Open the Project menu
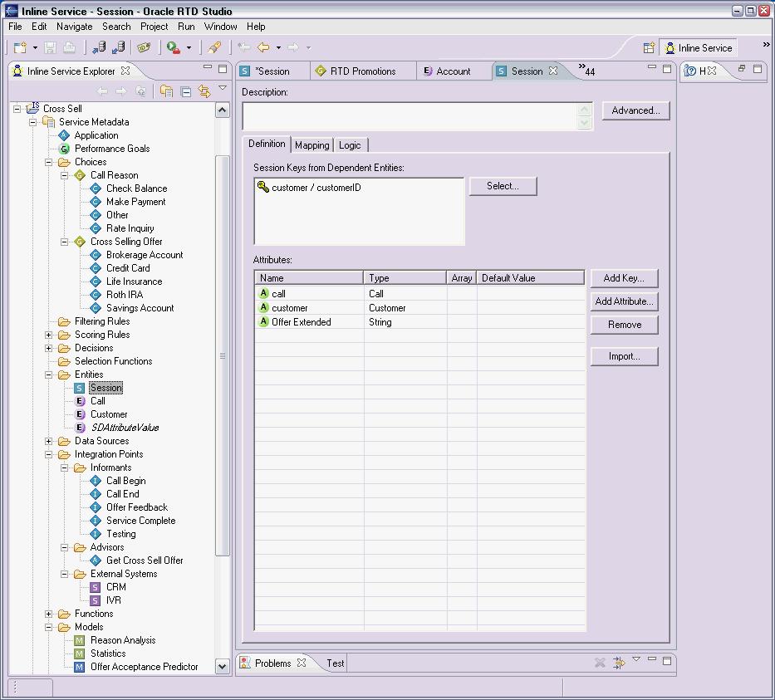Image resolution: width=775 pixels, height=700 pixels. 155,27
